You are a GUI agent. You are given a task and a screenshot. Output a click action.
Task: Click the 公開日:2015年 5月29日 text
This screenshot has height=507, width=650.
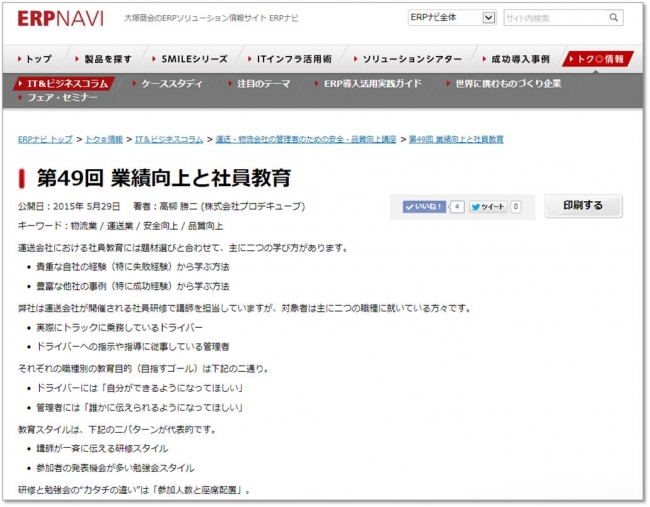[69, 206]
